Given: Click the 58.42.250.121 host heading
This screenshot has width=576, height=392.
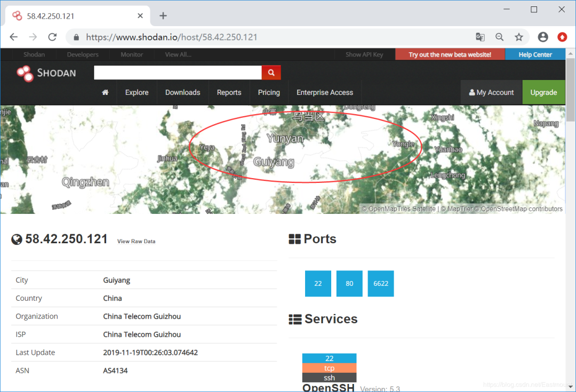Looking at the screenshot, I should point(66,239).
